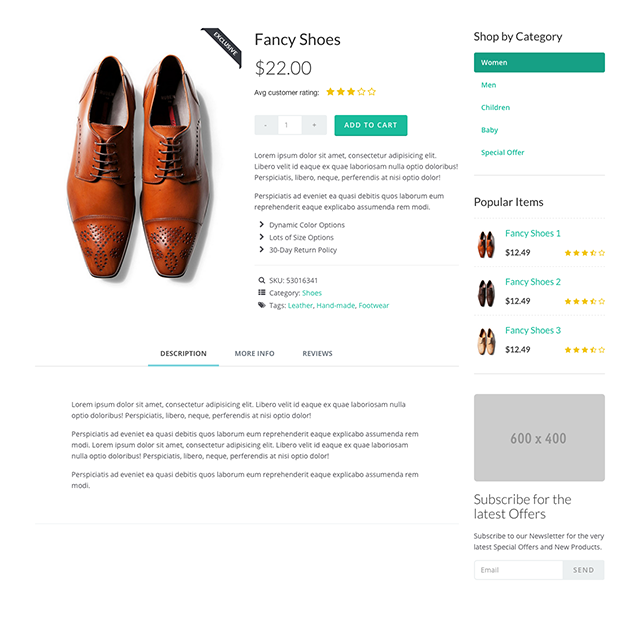Add the Fancy Shoes to cart
Screen dimensions: 640x619
(x=371, y=125)
